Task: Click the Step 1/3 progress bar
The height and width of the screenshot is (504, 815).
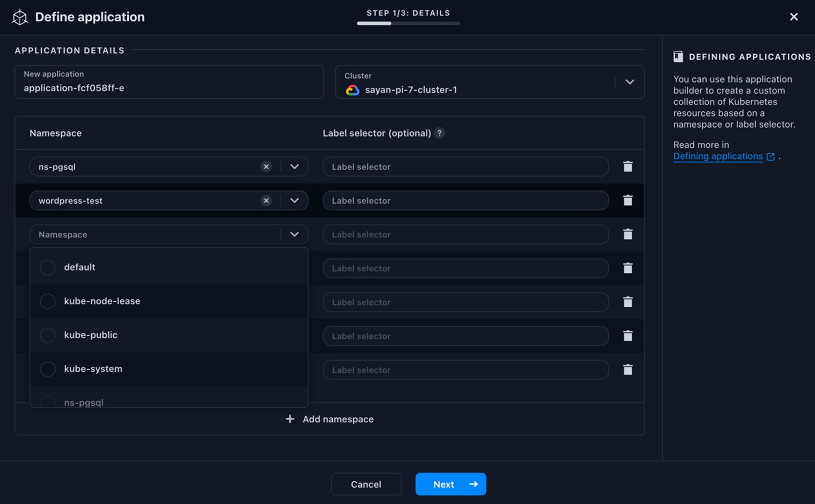Action: point(408,23)
